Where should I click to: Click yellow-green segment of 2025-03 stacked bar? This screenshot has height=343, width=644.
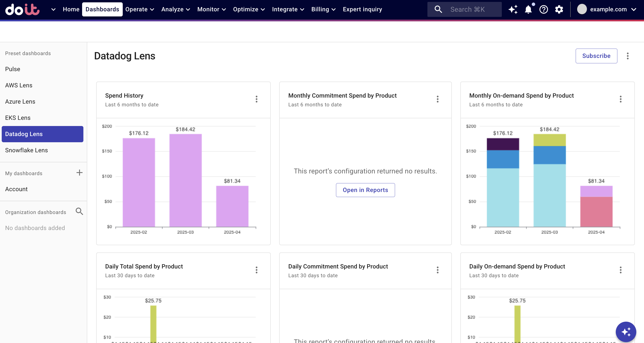tap(549, 140)
